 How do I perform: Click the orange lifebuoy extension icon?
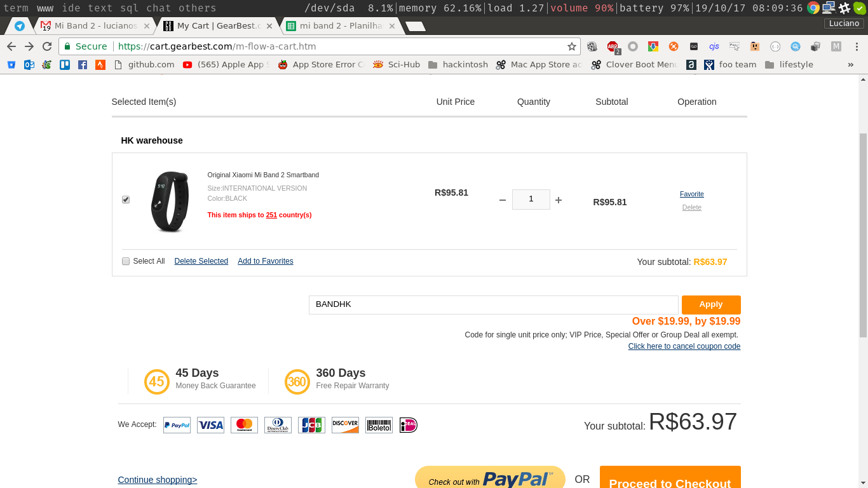pos(674,46)
